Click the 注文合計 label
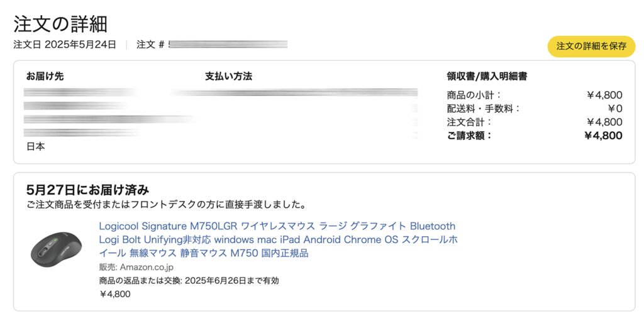Image resolution: width=644 pixels, height=314 pixels. pos(469,122)
